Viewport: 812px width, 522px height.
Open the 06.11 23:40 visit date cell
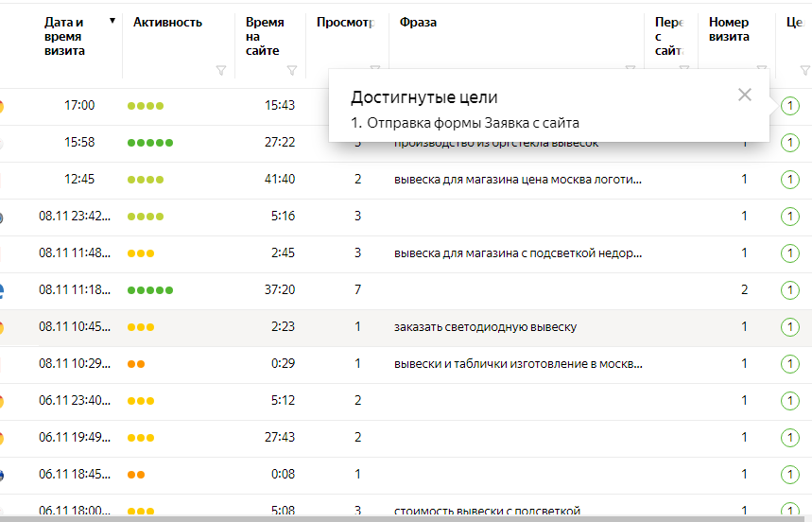(75, 400)
